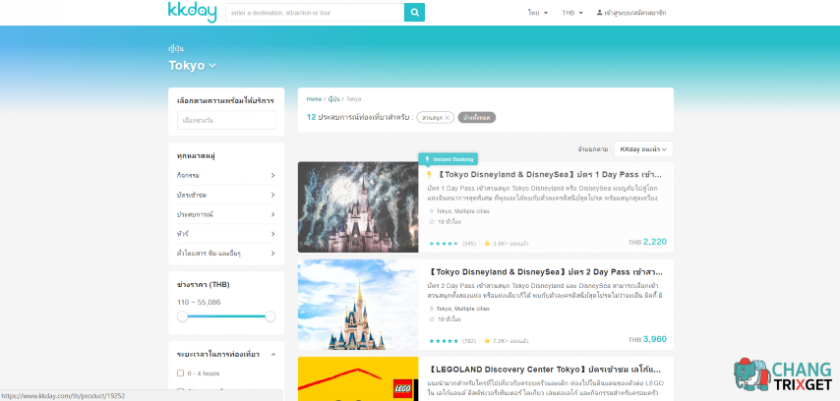
Task: Open the Disney 1 Day Pass title
Action: click(550, 175)
